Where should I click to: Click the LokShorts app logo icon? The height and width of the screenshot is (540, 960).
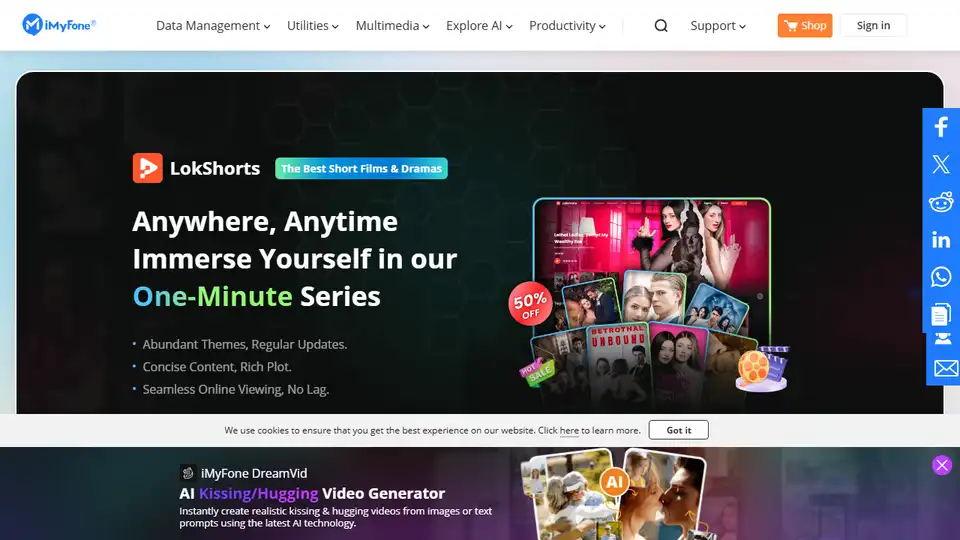(148, 168)
